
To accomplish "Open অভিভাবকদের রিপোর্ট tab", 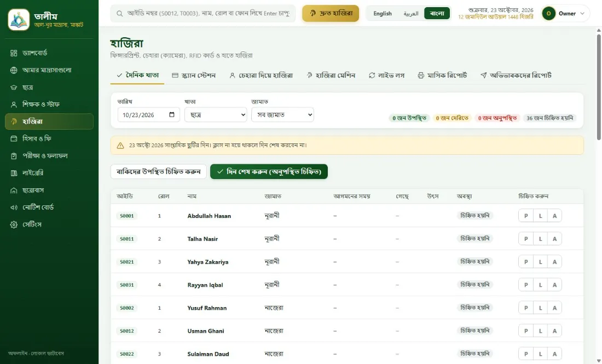I will coord(516,75).
